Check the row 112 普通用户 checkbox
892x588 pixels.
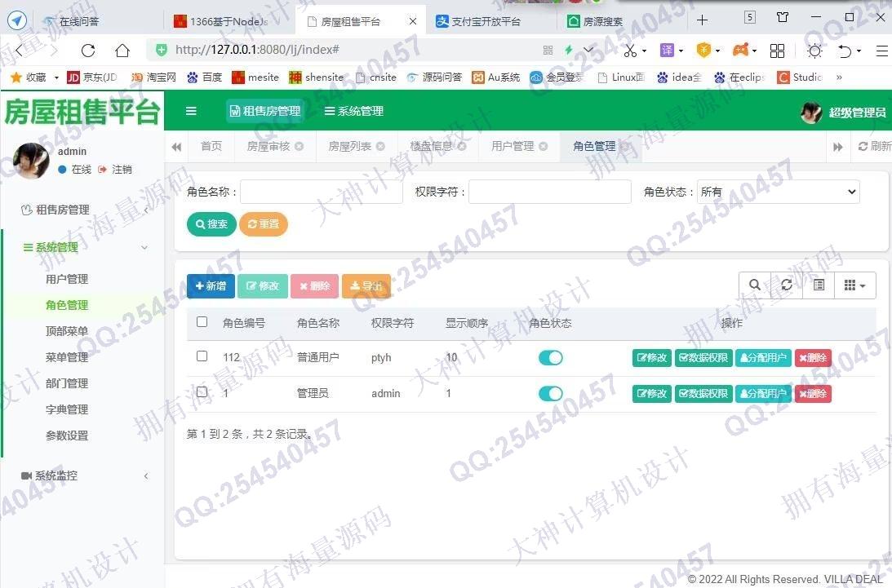202,356
